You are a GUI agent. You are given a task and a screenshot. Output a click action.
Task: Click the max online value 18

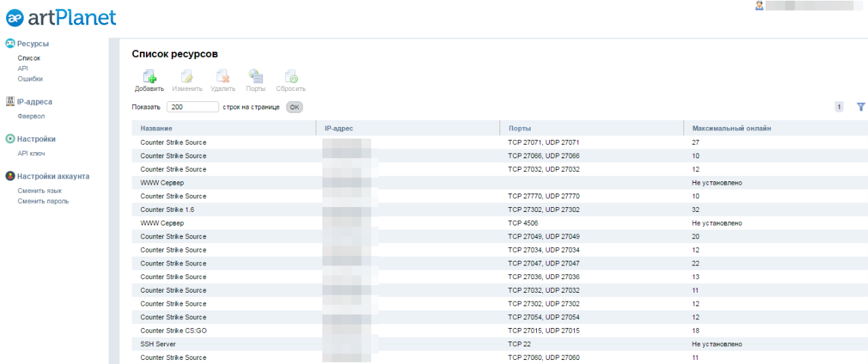[x=696, y=331]
